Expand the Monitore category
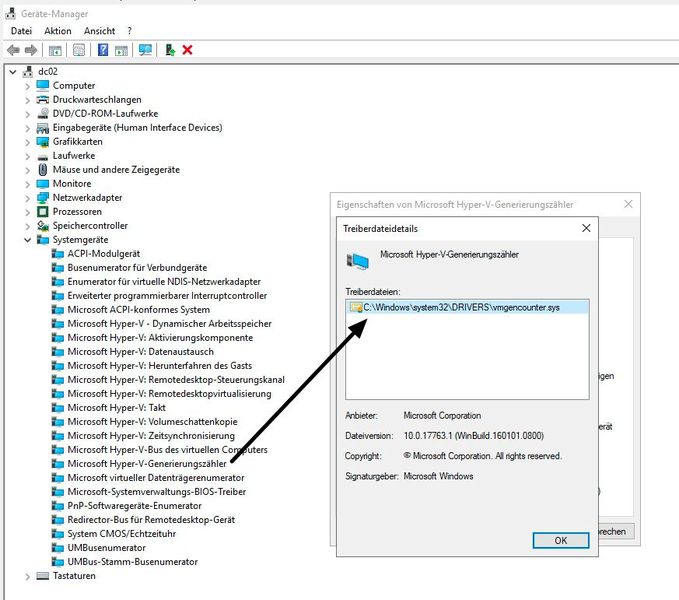679x600 pixels. 27,184
